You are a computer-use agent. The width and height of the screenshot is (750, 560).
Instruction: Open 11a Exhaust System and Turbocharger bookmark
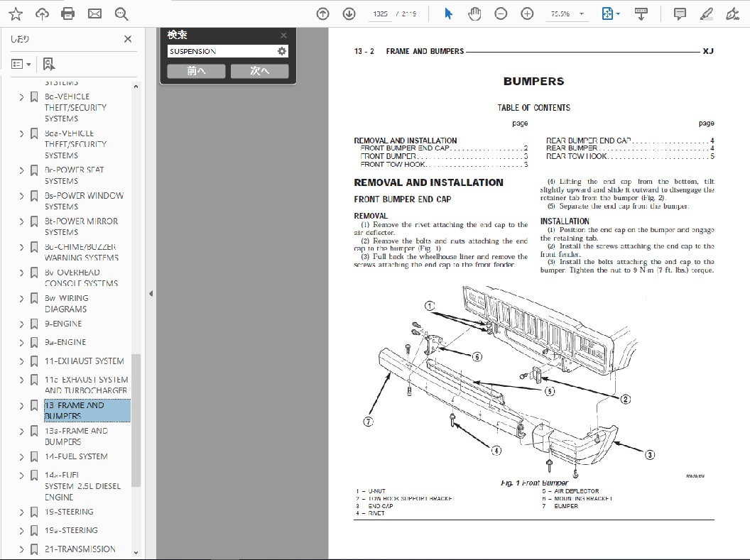(x=87, y=385)
